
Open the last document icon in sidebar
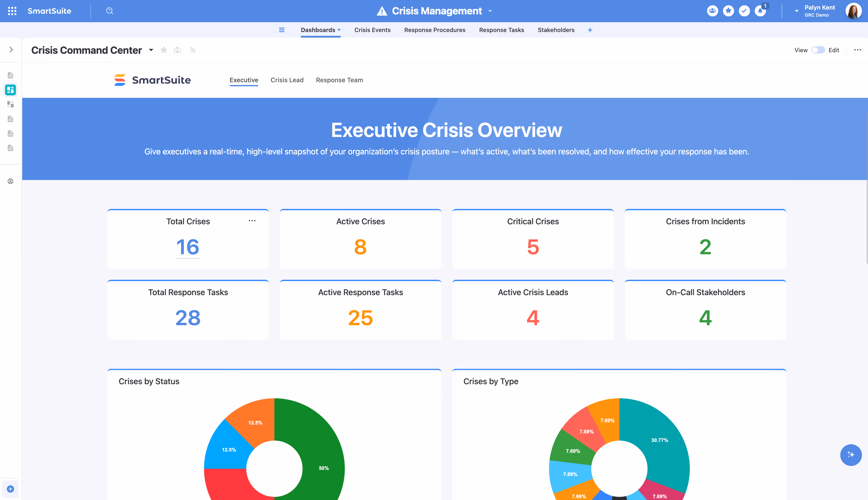(x=11, y=148)
